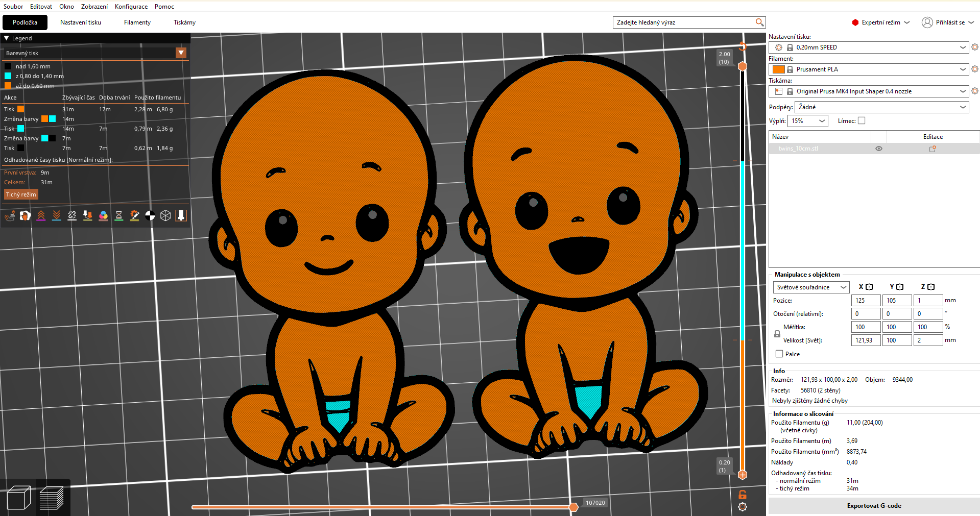Viewport: 980px width, 516px height.
Task: Toggle seams visibility broken-link icon
Action: click(x=72, y=216)
